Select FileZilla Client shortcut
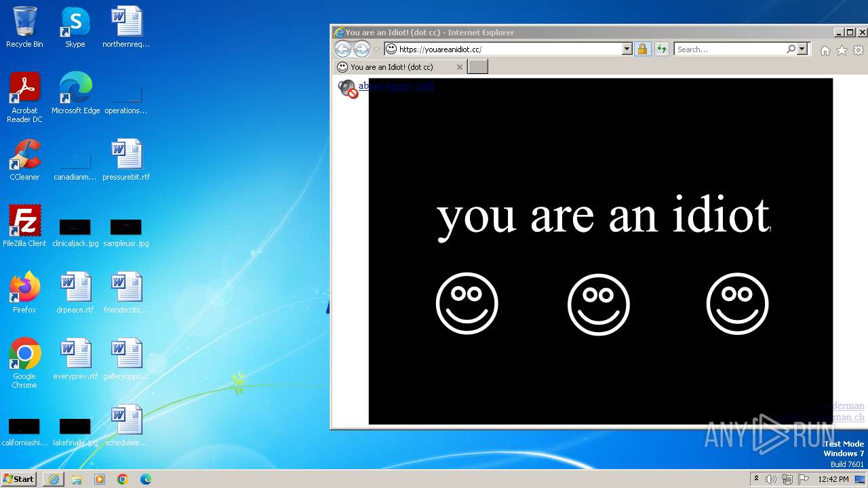Viewport: 868px width, 488px height. (24, 226)
